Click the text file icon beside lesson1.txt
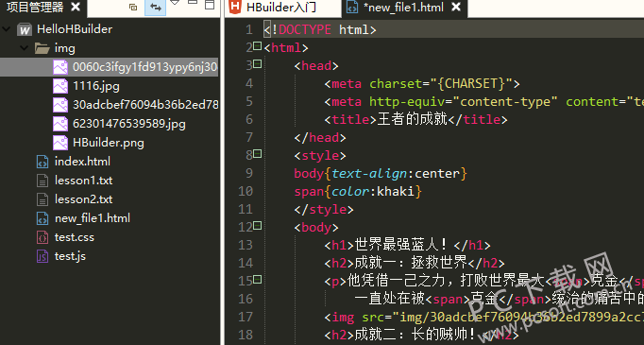 click(42, 181)
